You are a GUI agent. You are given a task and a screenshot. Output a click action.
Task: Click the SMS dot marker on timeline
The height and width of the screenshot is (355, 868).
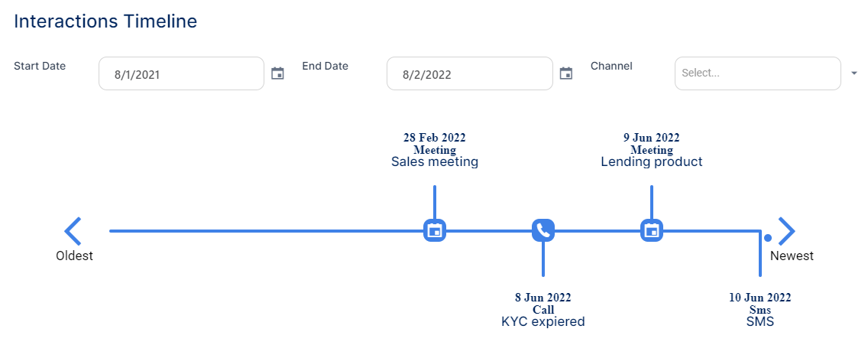point(768,238)
